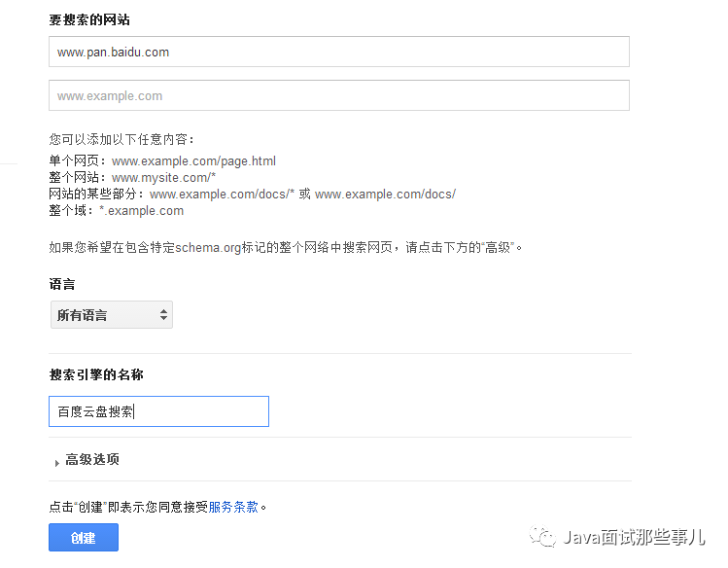This screenshot has width=728, height=568.
Task: Click the 点击"创建"即表示您同意接受 agreement text
Action: [x=128, y=507]
